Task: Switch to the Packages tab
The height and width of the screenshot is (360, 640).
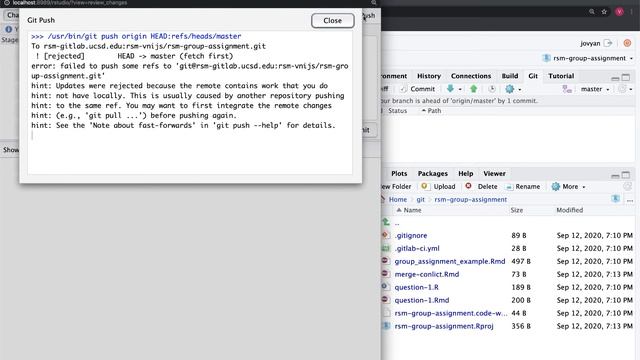Action: coord(433,173)
